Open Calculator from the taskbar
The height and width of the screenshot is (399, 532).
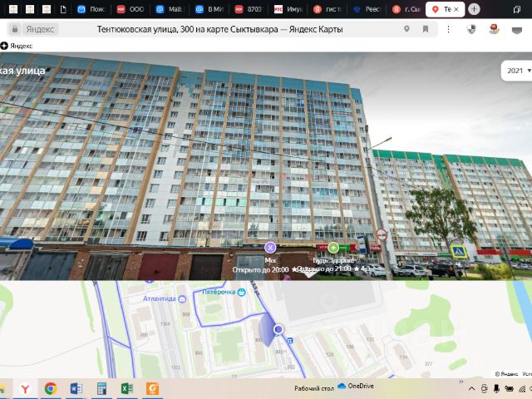click(101, 388)
